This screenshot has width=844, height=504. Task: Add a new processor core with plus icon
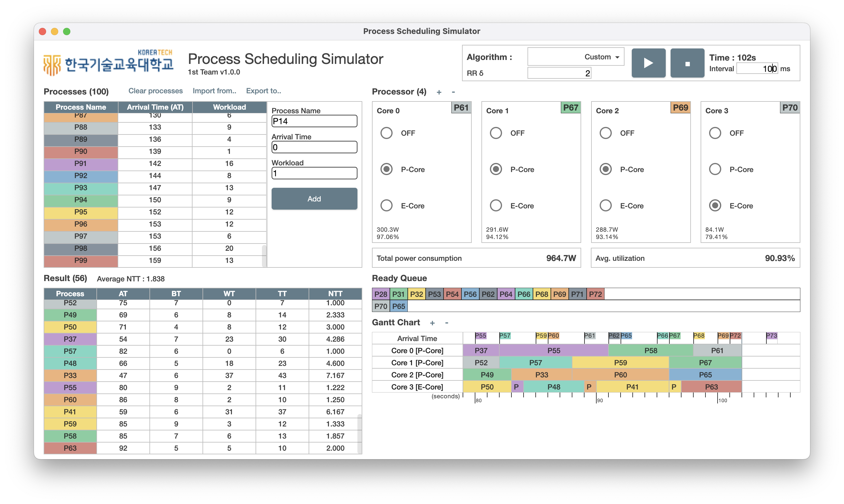[439, 92]
